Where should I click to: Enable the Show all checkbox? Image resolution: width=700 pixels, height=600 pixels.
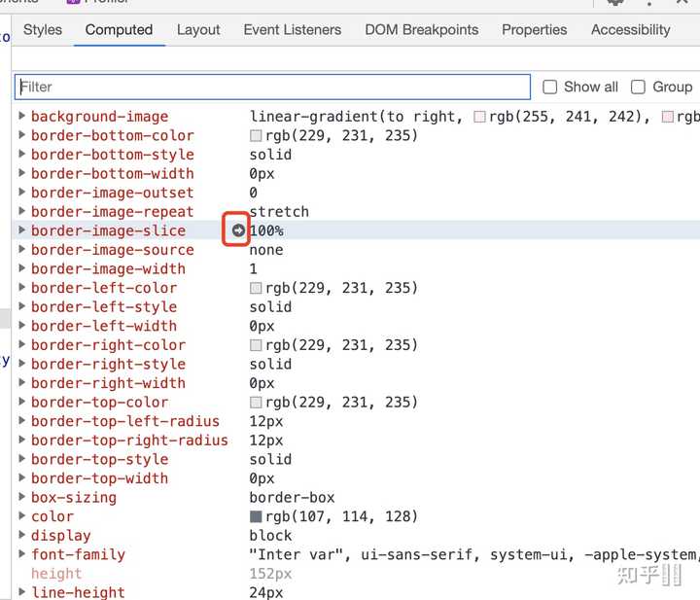point(549,87)
